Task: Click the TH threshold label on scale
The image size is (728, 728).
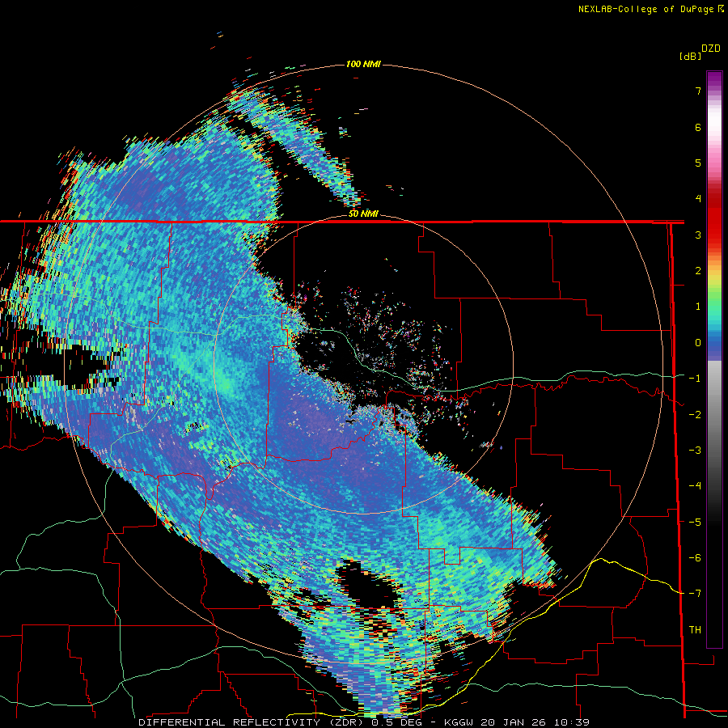Action: 695,630
